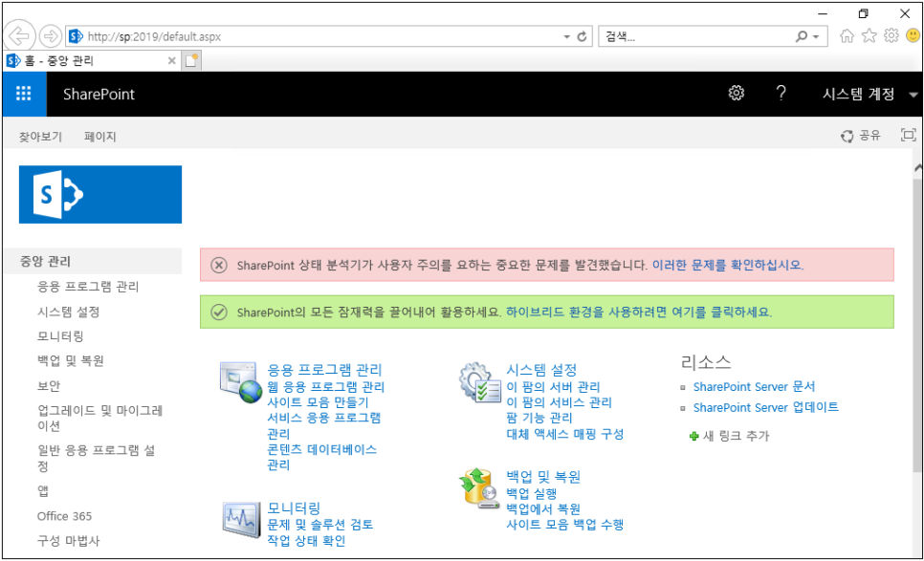Open 이 팜의 서비스 관리 link

pyautogui.click(x=560, y=402)
